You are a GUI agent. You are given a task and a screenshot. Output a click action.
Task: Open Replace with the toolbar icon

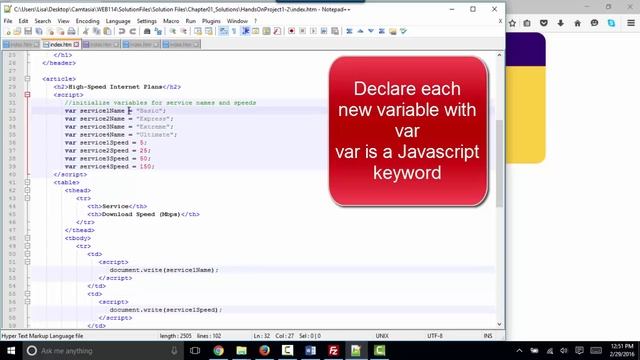coord(158,31)
